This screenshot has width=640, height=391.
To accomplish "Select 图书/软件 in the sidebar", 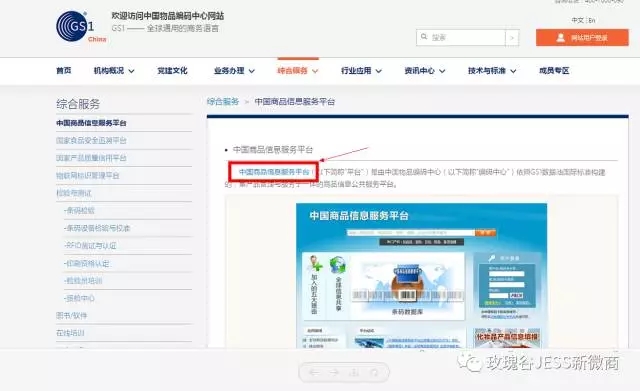I will pyautogui.click(x=71, y=315).
